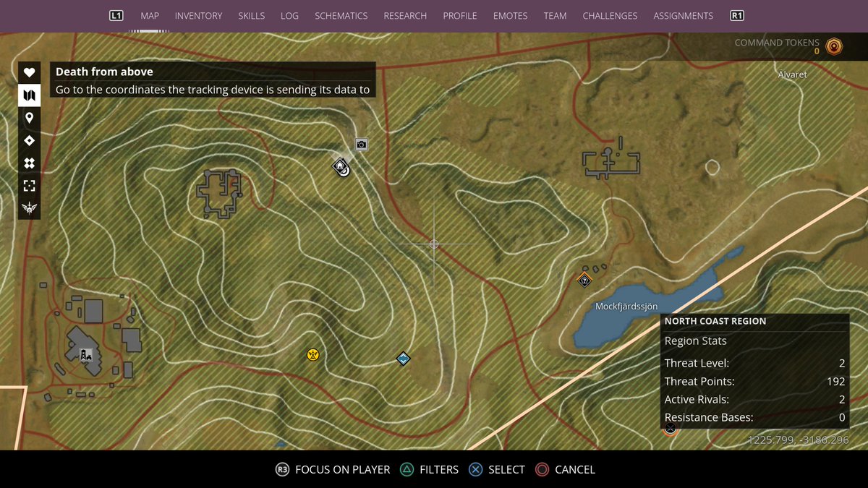Open the RESEARCH tab
868x488 pixels.
coord(405,15)
